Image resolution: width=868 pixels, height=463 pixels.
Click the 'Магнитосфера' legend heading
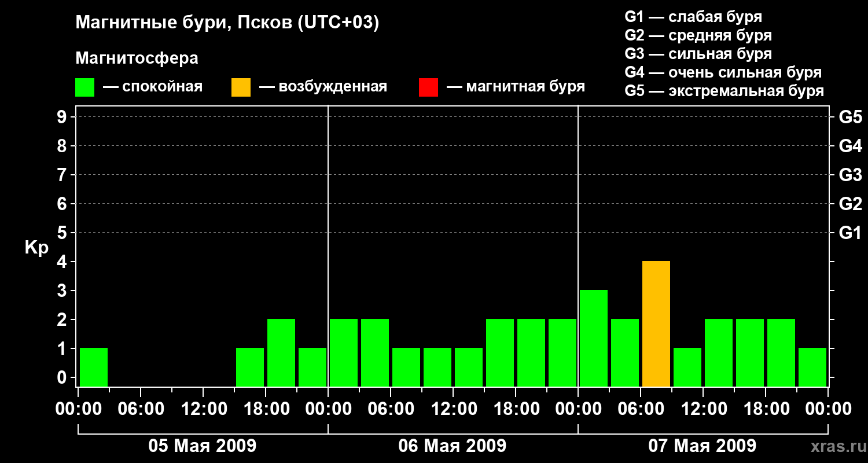(x=137, y=58)
